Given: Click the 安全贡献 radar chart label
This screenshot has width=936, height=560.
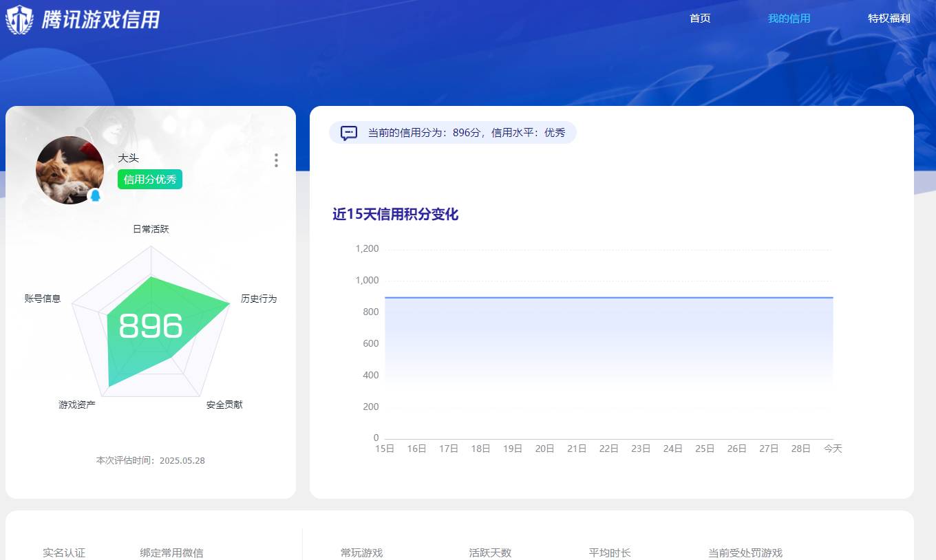Looking at the screenshot, I should click(x=222, y=405).
